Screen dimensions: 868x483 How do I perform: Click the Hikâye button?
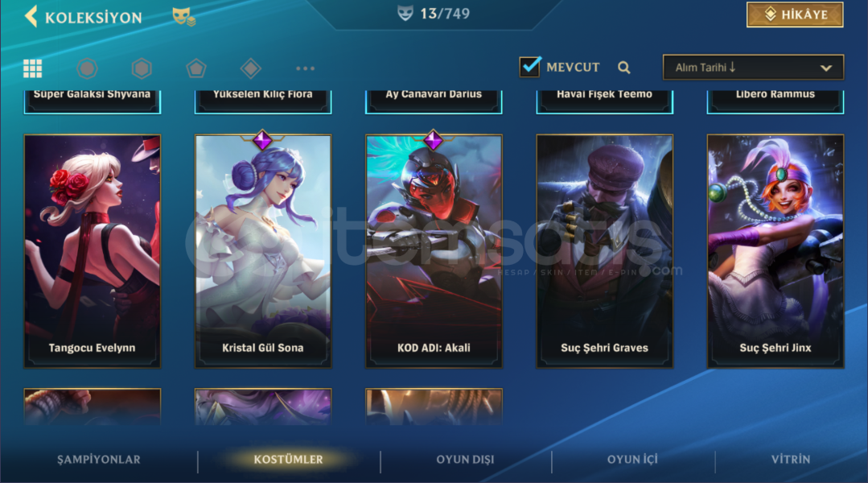pyautogui.click(x=795, y=14)
